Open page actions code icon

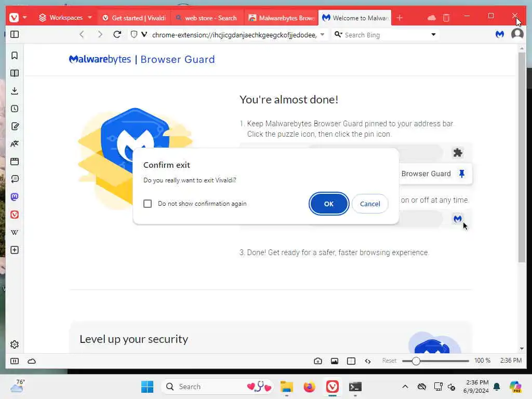pos(368,361)
